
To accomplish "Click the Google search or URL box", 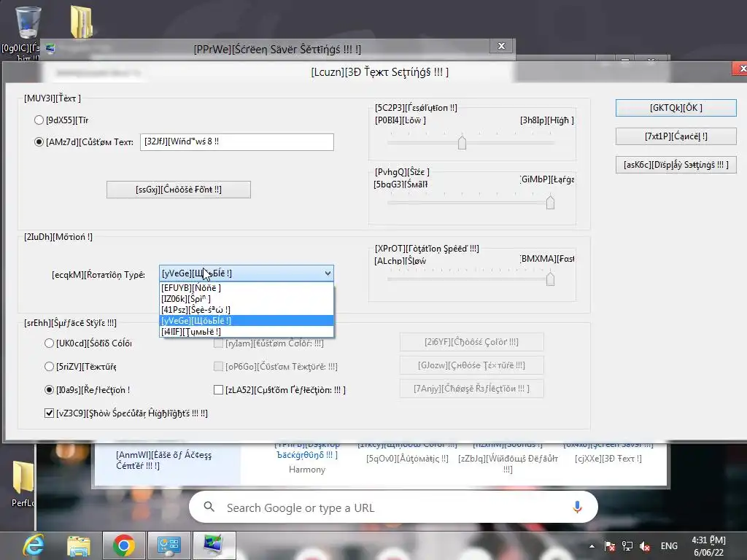I will [x=393, y=507].
